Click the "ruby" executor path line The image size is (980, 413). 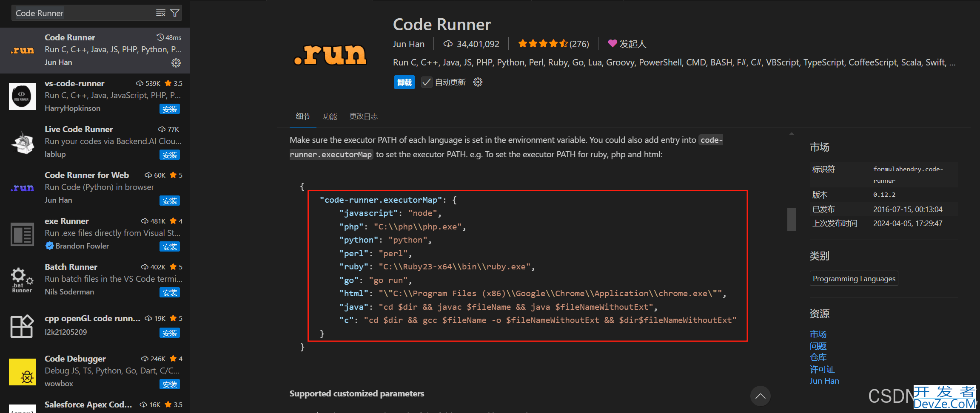[436, 266]
